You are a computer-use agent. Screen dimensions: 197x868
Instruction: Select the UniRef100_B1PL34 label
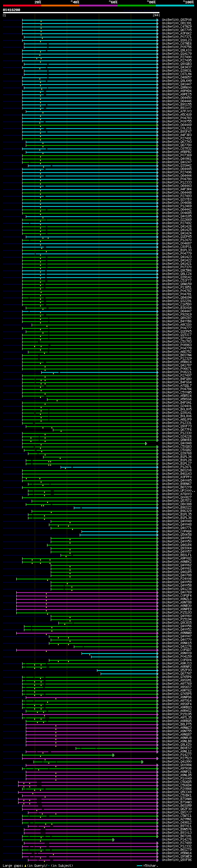pos(177,457)
